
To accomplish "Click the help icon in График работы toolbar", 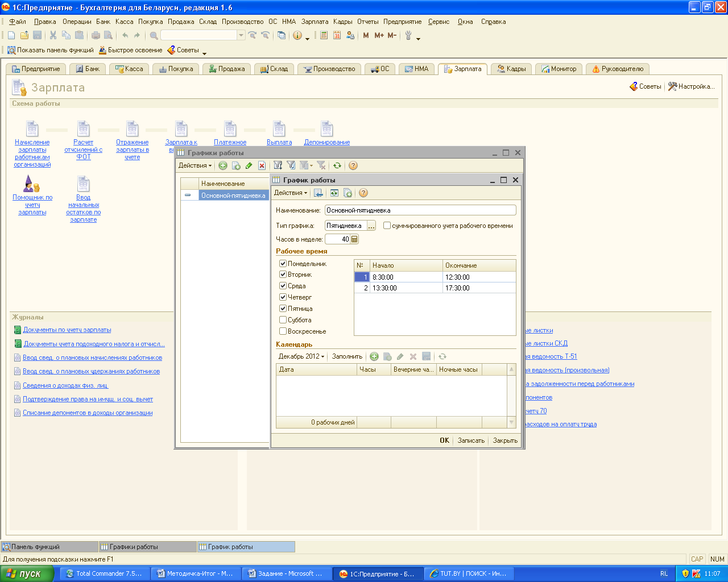I will click(x=363, y=193).
